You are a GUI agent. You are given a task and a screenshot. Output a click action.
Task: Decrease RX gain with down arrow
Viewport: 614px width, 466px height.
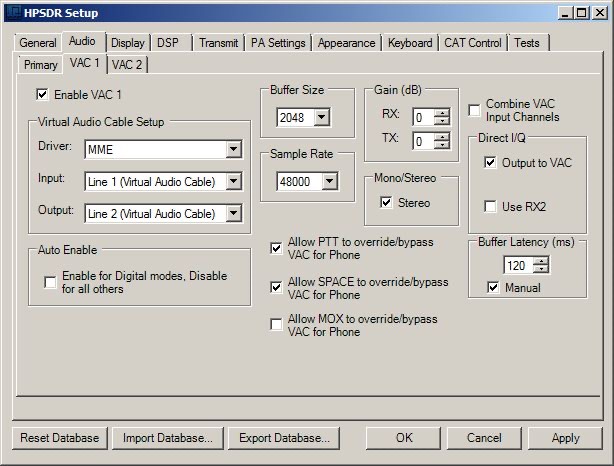tap(442, 121)
